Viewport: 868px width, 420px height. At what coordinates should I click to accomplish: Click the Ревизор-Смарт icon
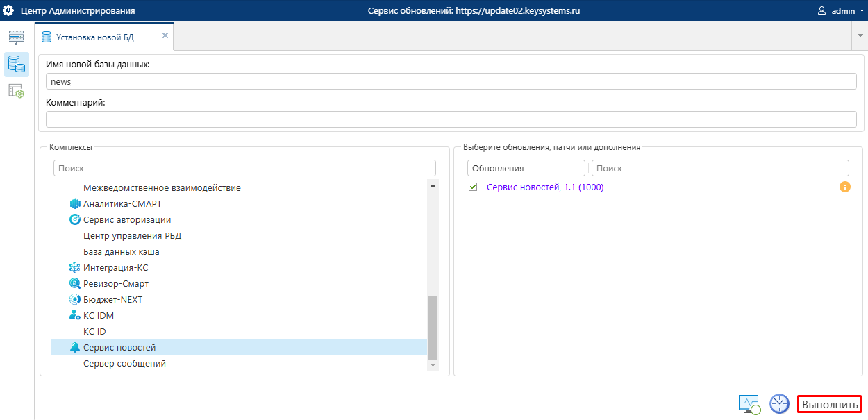(x=75, y=284)
